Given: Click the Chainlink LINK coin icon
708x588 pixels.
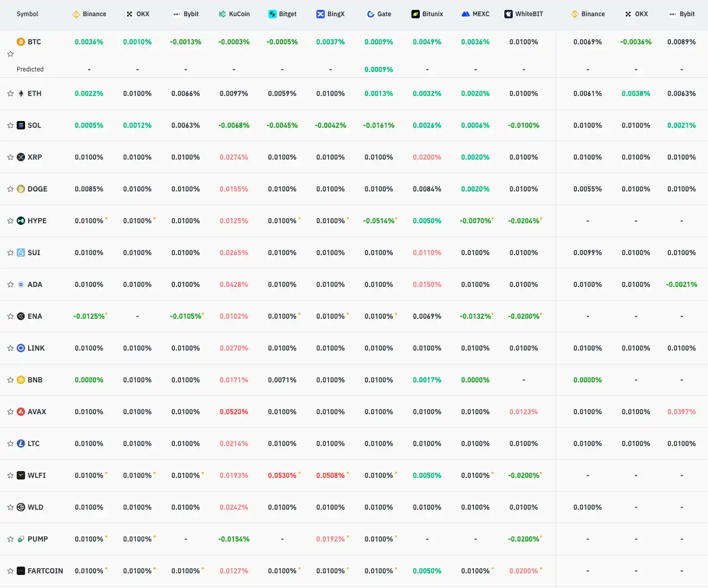Looking at the screenshot, I should point(21,348).
